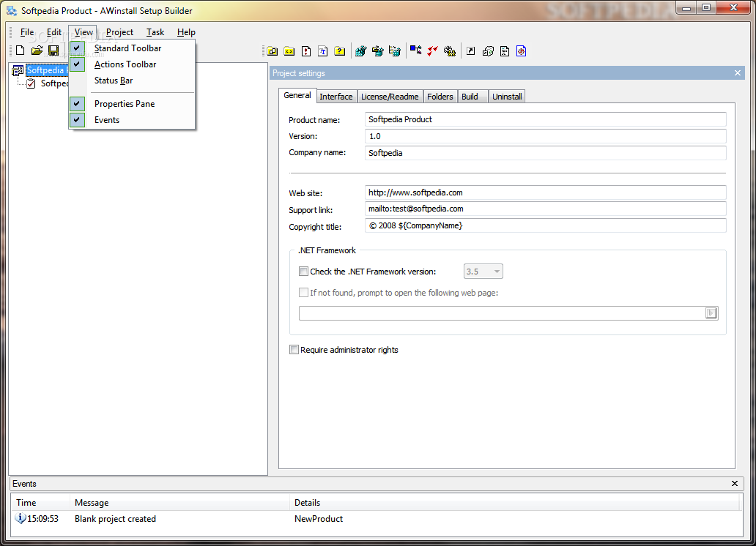Screen dimensions: 756x546
Task: Enable Status Bar in View menu
Action: [132, 81]
